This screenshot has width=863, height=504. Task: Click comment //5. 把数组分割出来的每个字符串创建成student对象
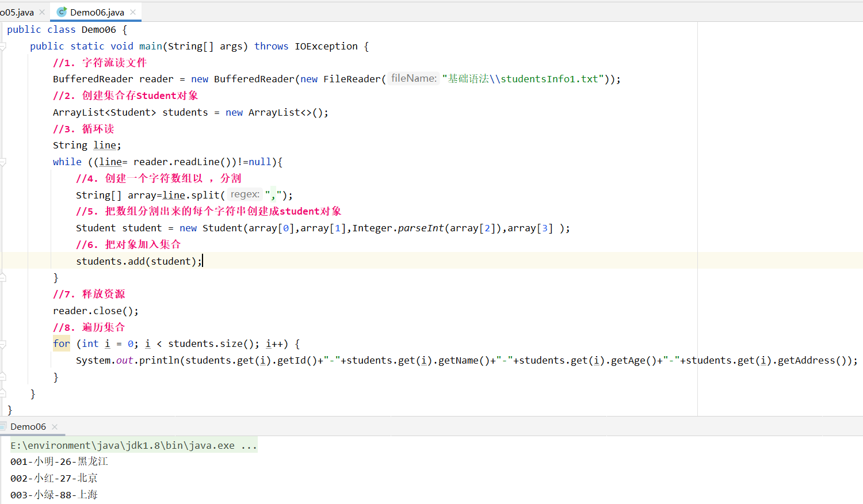pyautogui.click(x=209, y=211)
